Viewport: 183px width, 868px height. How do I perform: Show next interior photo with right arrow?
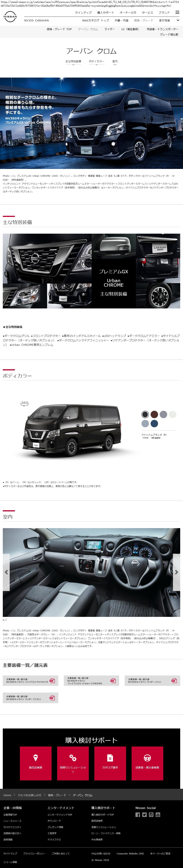point(177,572)
